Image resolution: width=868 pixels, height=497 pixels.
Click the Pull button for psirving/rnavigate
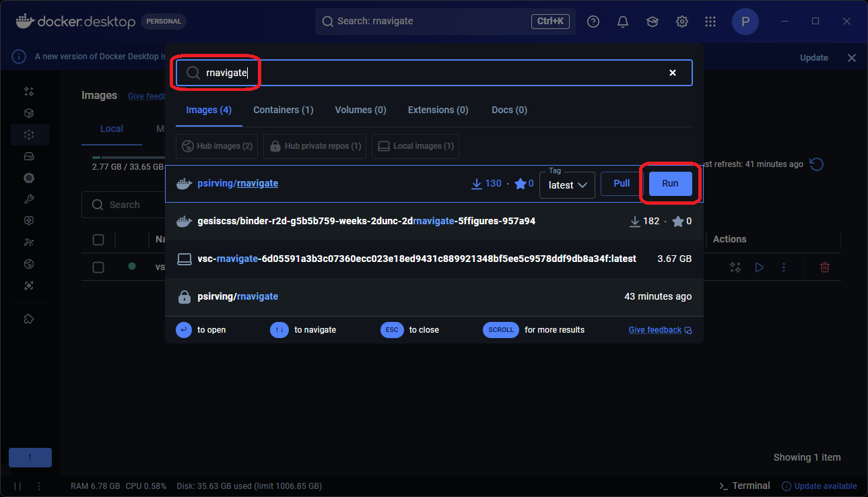click(x=622, y=183)
